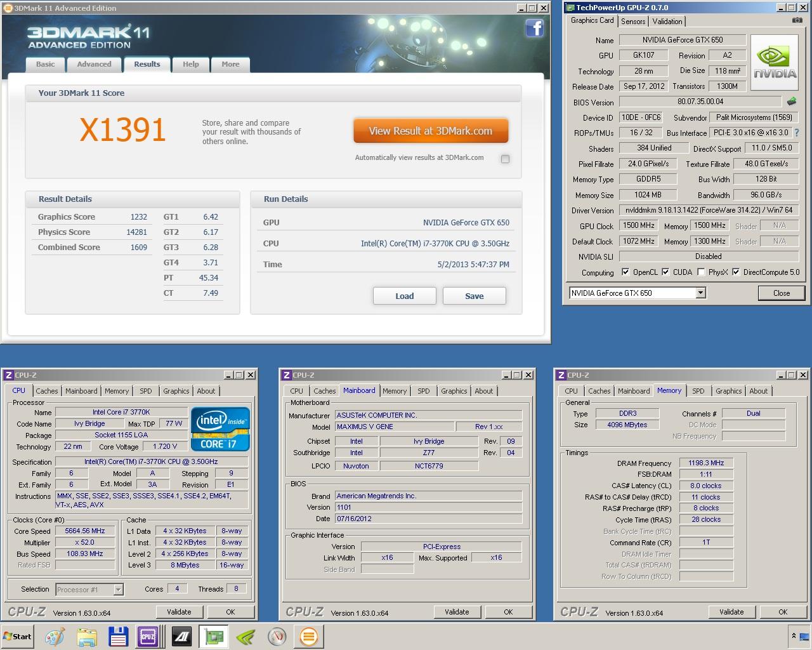Click the Intel Core i7 logo in CPU-Z

221,428
